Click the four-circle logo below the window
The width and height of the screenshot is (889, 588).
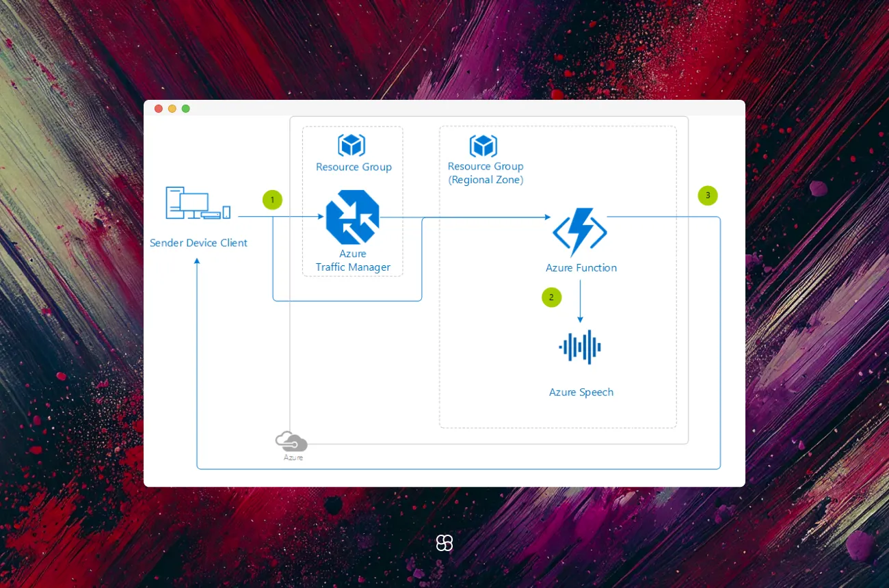click(x=444, y=543)
